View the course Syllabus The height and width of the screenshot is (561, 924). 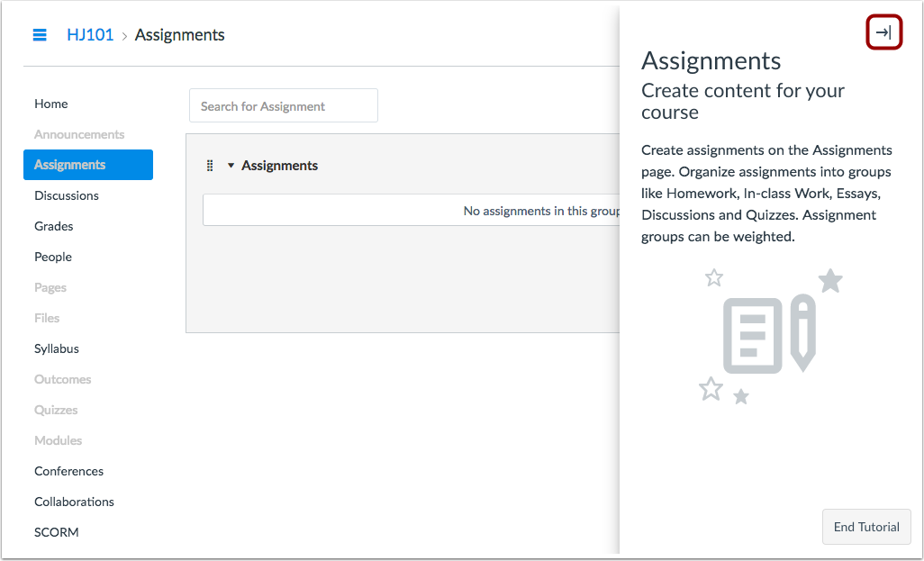(x=57, y=348)
